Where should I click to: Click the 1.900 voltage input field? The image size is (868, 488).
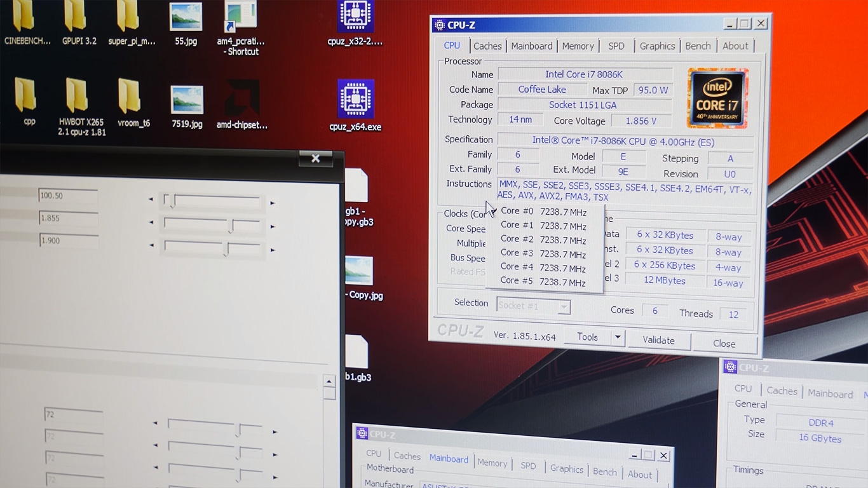click(x=68, y=241)
